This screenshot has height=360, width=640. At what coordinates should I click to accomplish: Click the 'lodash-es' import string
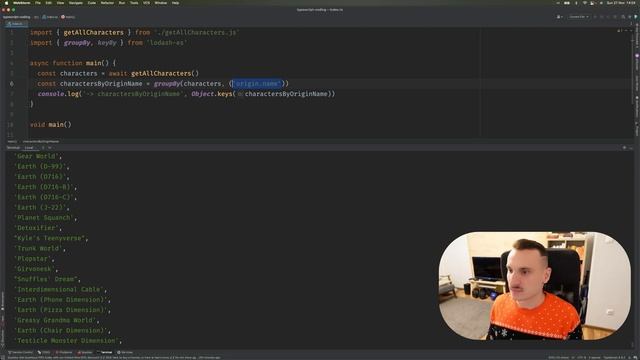(167, 42)
